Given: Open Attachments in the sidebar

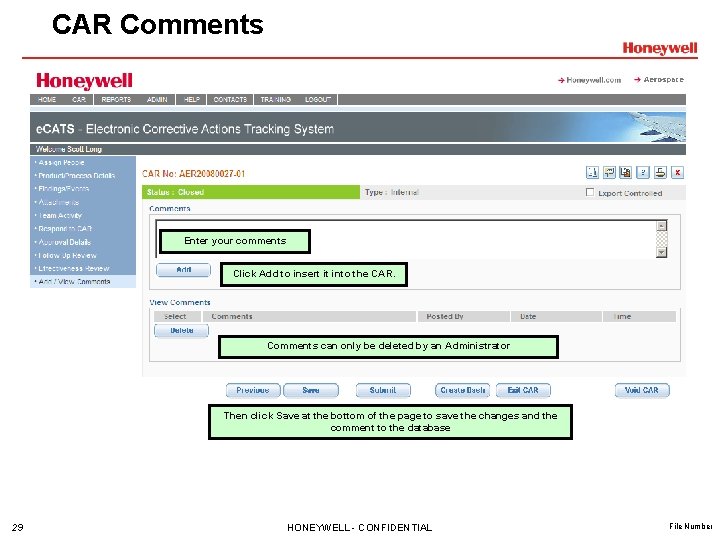Looking at the screenshot, I should (x=57, y=202).
